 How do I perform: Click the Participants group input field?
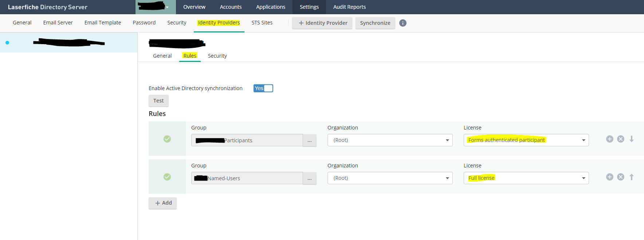[247, 140]
